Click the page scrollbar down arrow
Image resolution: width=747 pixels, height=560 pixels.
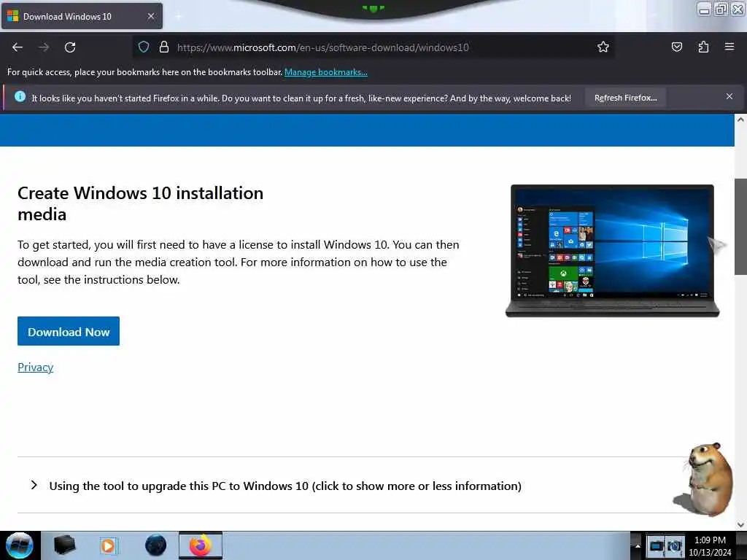click(740, 525)
